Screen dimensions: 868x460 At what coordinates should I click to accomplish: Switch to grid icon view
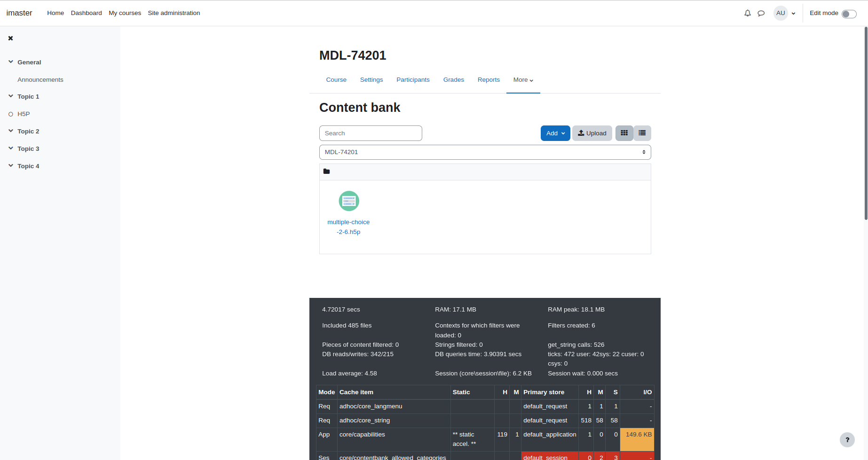[x=624, y=133]
